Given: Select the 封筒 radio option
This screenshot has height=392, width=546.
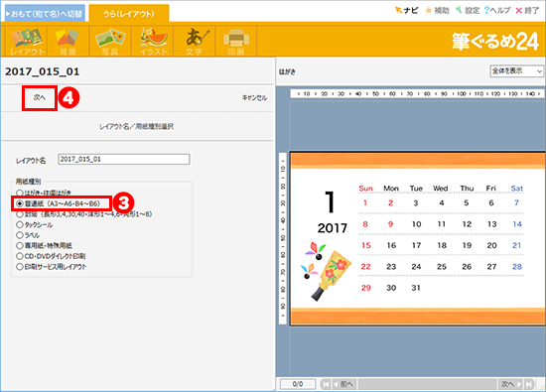Looking at the screenshot, I should click(x=84, y=214).
